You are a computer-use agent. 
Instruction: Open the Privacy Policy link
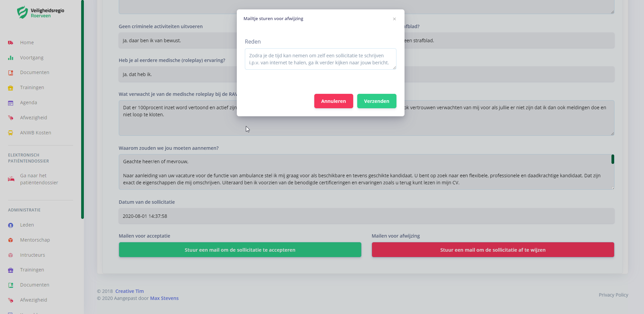(613, 295)
